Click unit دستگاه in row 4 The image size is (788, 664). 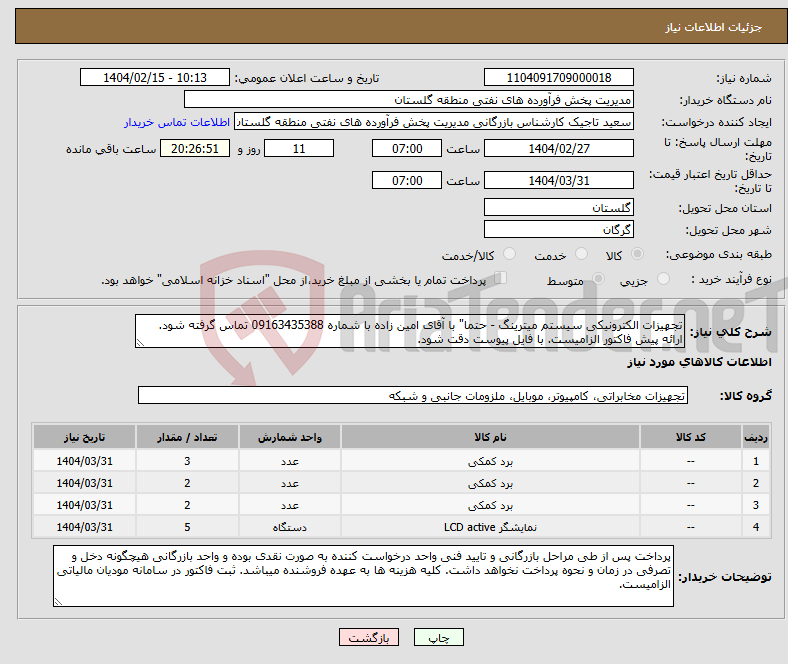pos(290,527)
